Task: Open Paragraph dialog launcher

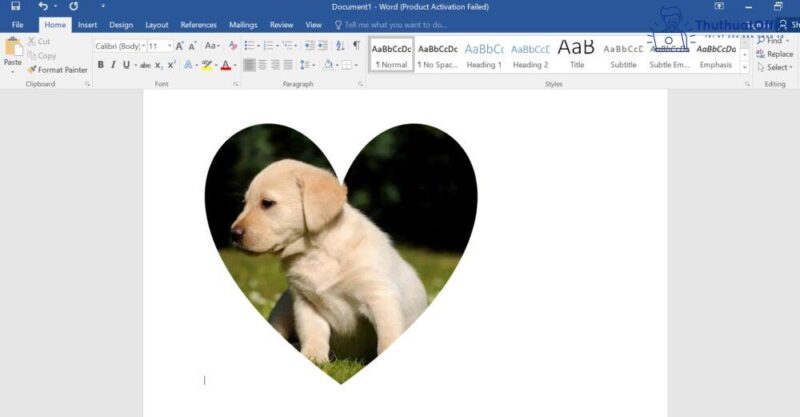Action: (360, 84)
